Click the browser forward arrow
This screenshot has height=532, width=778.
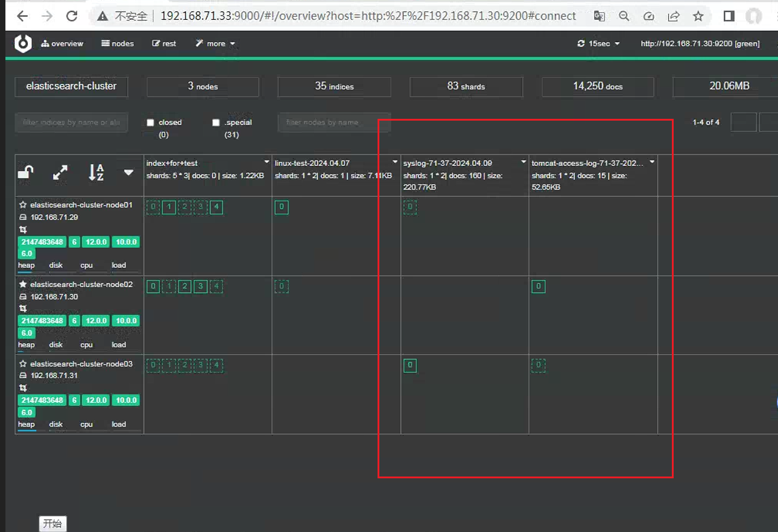(x=47, y=16)
